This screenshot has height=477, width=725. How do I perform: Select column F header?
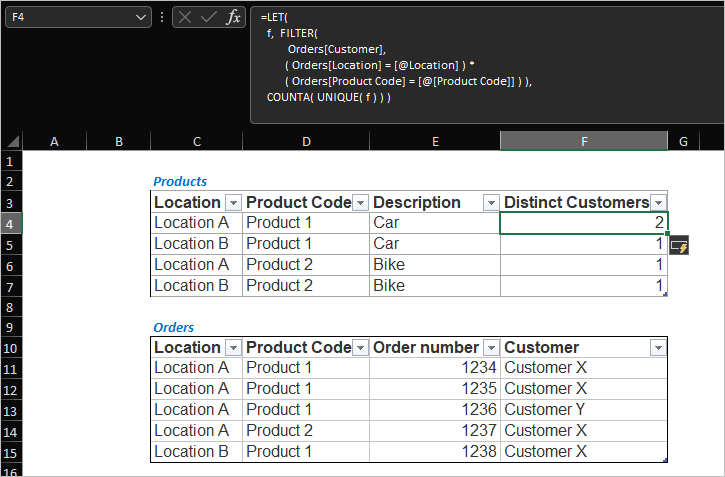click(x=583, y=142)
